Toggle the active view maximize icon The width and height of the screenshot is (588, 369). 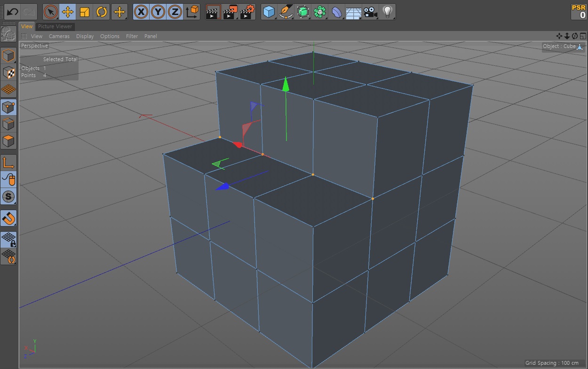point(583,36)
